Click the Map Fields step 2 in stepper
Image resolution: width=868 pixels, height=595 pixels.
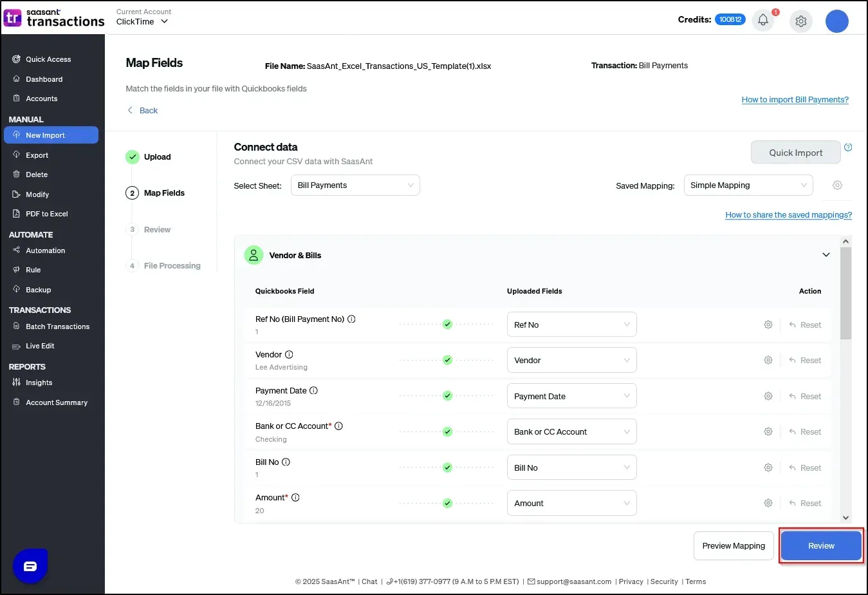pyautogui.click(x=156, y=193)
